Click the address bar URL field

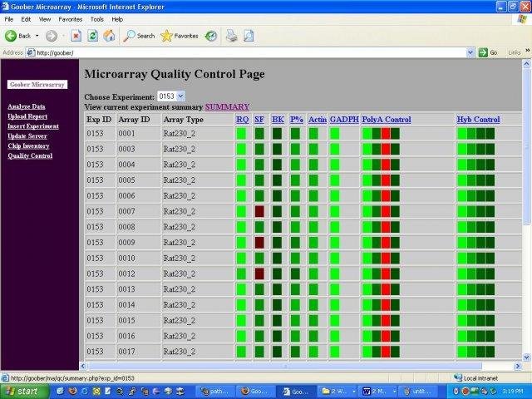tap(249, 52)
